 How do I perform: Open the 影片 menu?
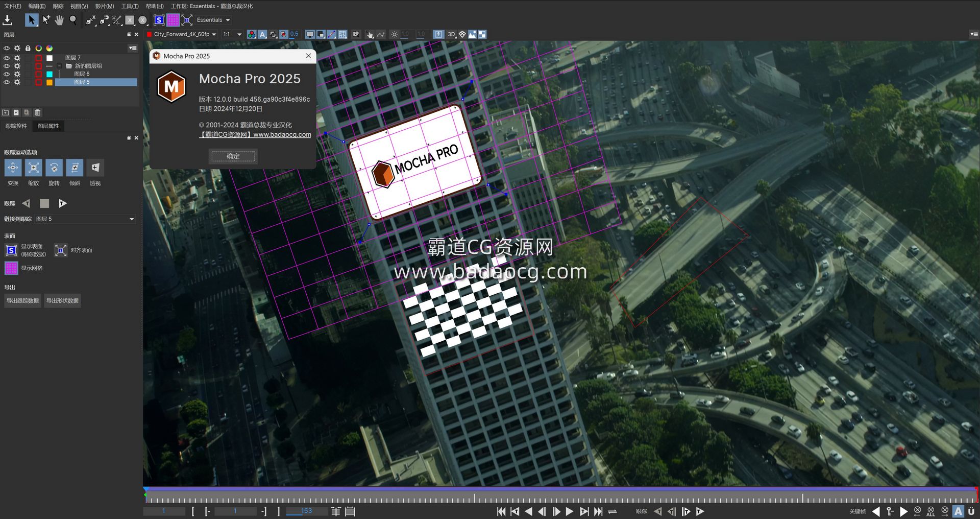pyautogui.click(x=105, y=6)
